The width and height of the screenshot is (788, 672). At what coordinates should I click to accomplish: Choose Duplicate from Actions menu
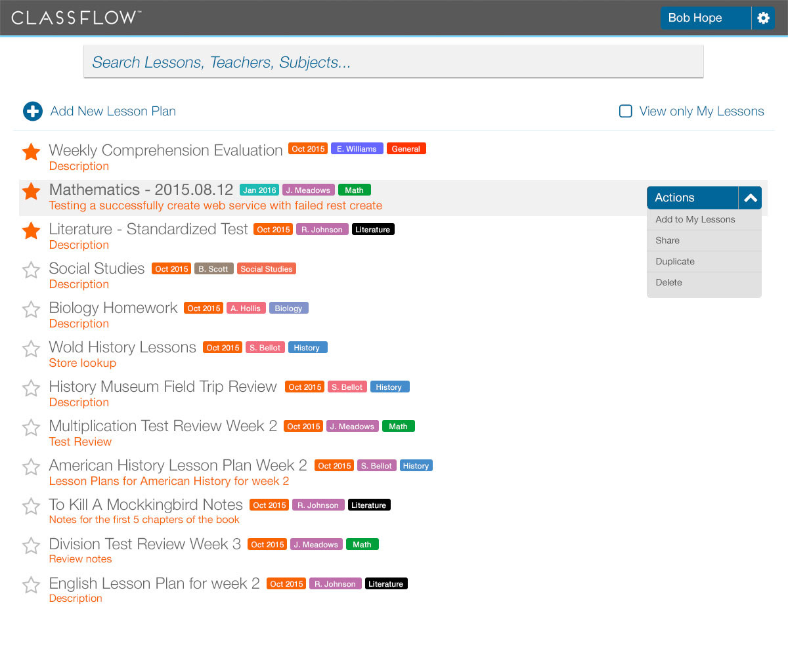click(704, 261)
